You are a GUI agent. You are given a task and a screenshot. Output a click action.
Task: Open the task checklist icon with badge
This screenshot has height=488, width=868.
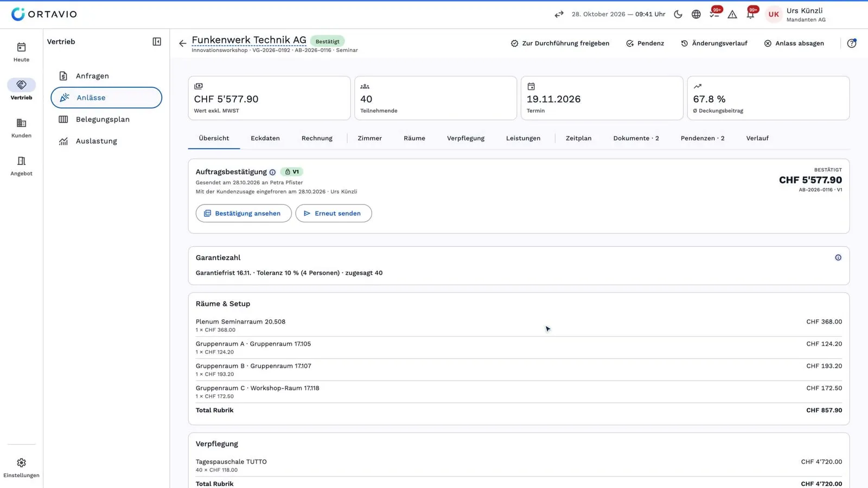point(714,14)
